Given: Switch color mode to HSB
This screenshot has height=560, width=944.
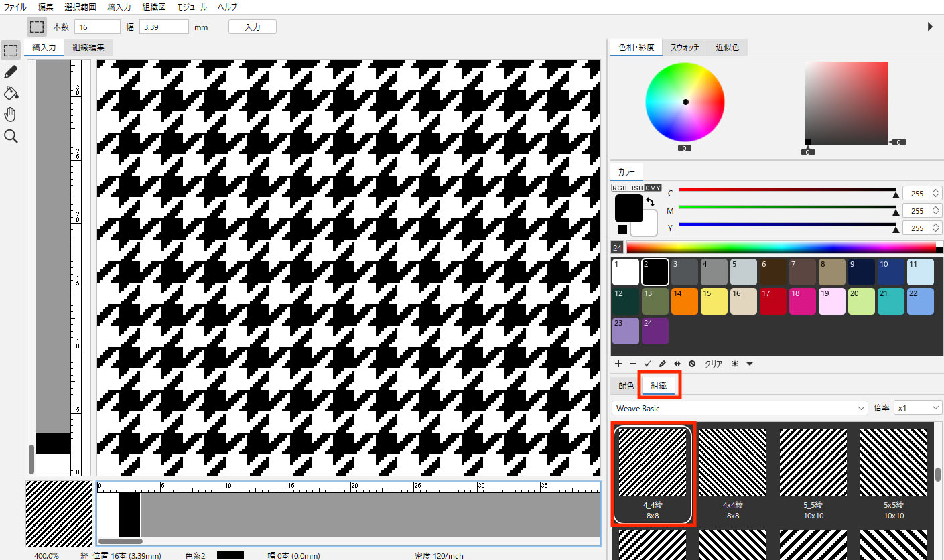Looking at the screenshot, I should tap(636, 188).
